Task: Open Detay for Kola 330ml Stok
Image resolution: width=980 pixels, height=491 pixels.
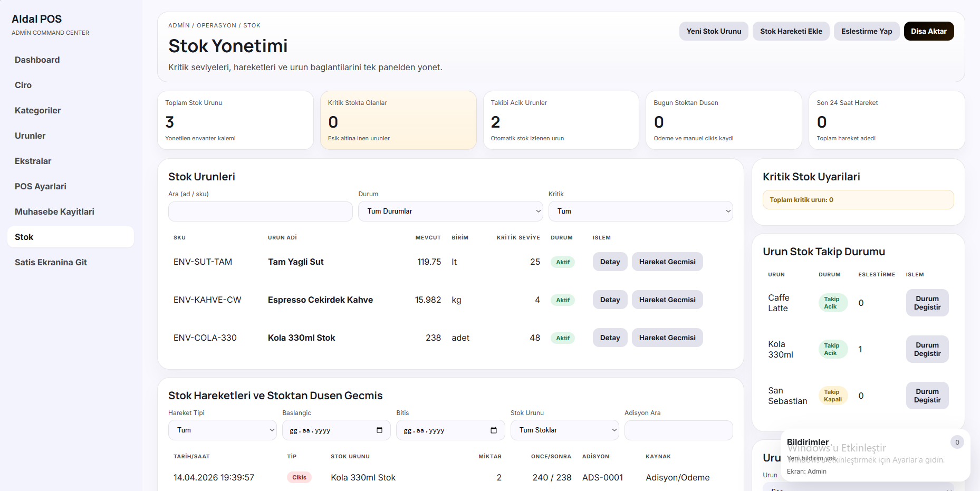Action: [x=610, y=338]
